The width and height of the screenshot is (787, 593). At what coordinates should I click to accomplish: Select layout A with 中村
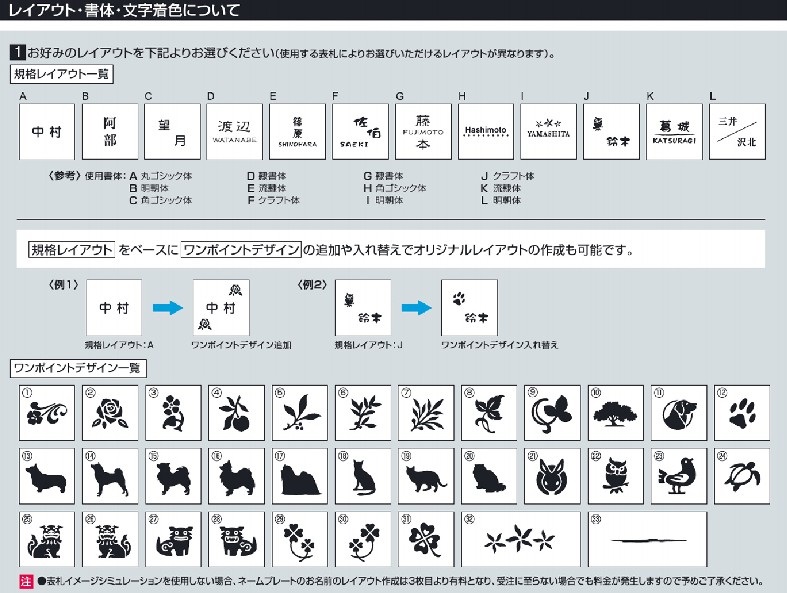point(47,131)
